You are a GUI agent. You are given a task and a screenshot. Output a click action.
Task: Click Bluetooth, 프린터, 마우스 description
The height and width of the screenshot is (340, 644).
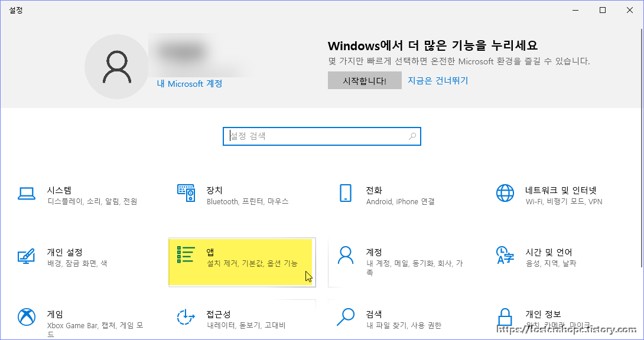pos(248,201)
